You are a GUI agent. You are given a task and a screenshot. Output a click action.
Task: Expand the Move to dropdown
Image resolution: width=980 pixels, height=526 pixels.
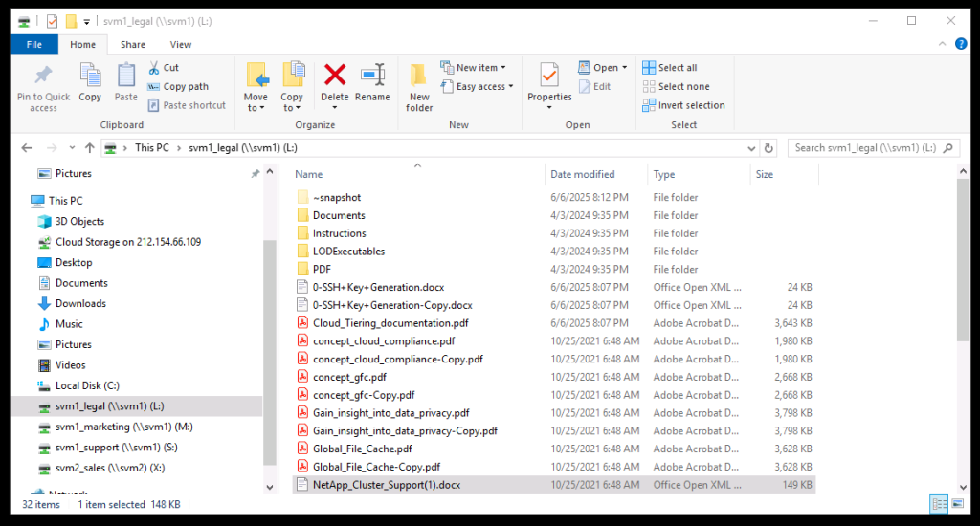tap(256, 108)
